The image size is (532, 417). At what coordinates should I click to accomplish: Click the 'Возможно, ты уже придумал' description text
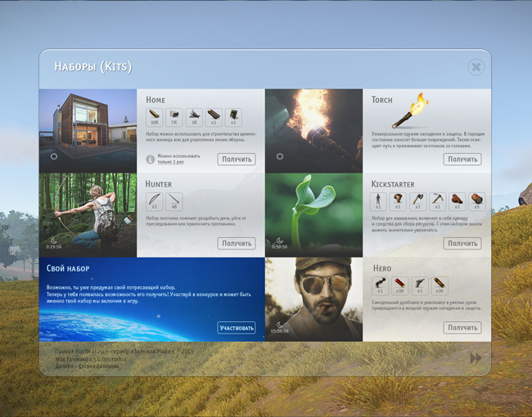click(x=149, y=294)
